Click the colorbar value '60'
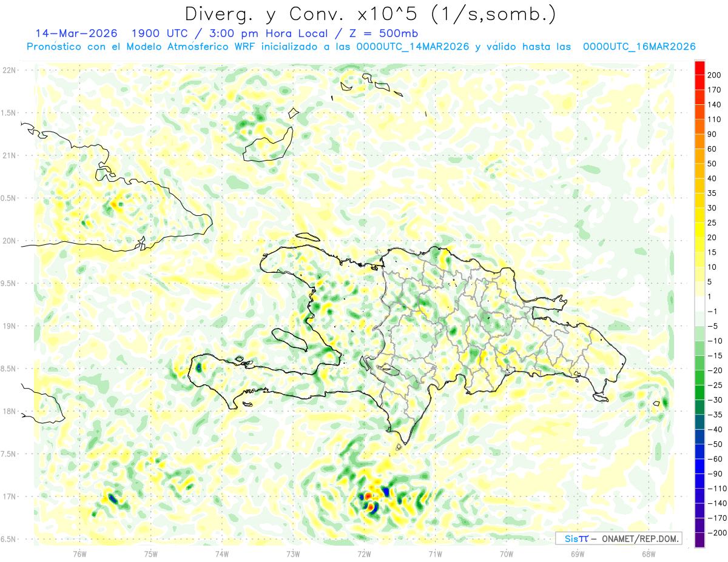Viewport: 728px width, 562px height. coord(713,149)
